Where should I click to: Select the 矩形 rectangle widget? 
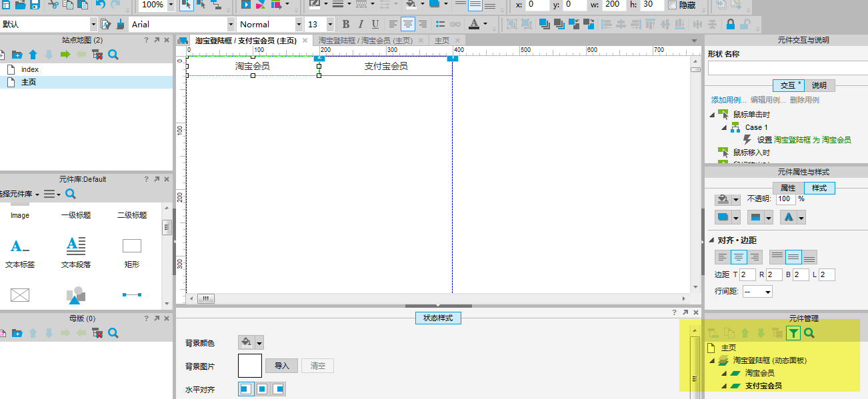(x=132, y=251)
